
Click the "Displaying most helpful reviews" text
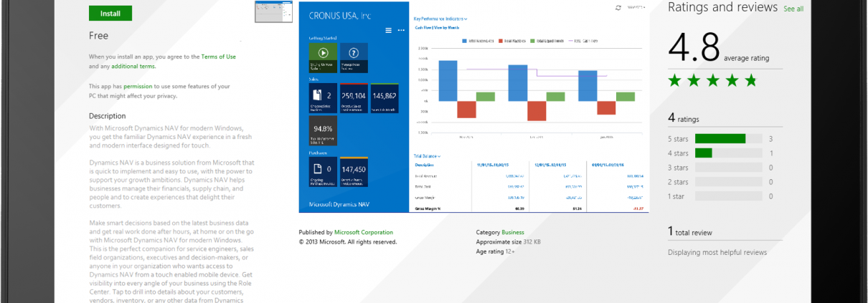[717, 252]
